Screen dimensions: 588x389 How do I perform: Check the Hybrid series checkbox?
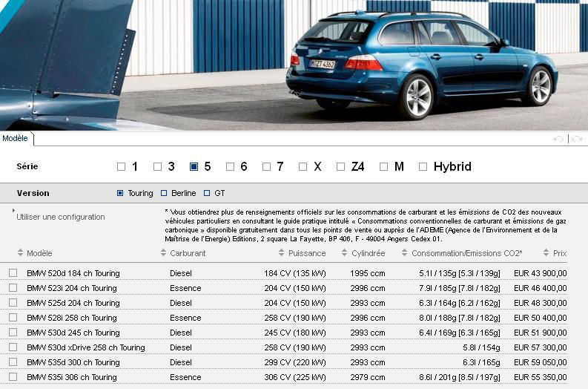423,166
